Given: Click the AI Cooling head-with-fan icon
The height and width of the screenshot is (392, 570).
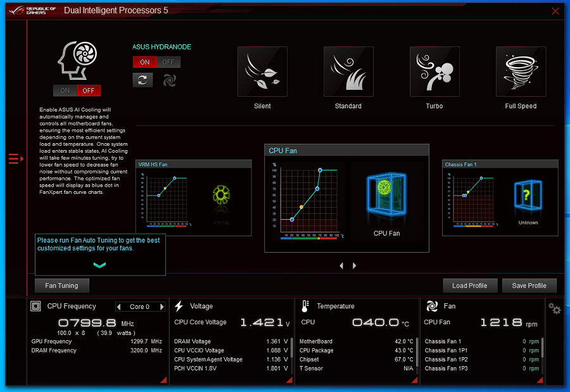Looking at the screenshot, I should click(77, 60).
